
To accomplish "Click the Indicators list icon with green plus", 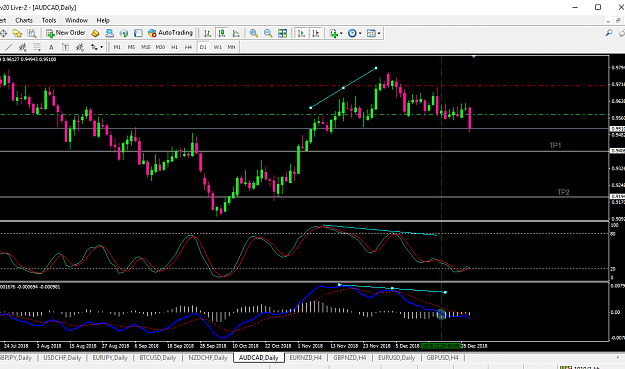I will pyautogui.click(x=334, y=33).
